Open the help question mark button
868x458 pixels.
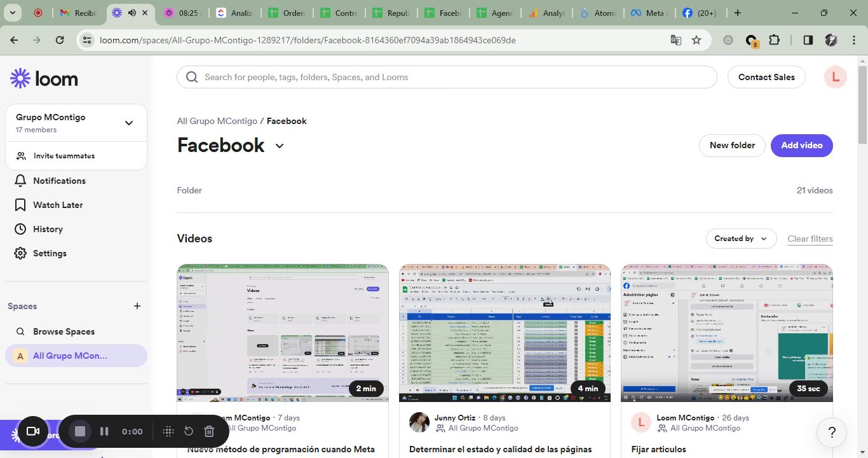[x=832, y=433]
